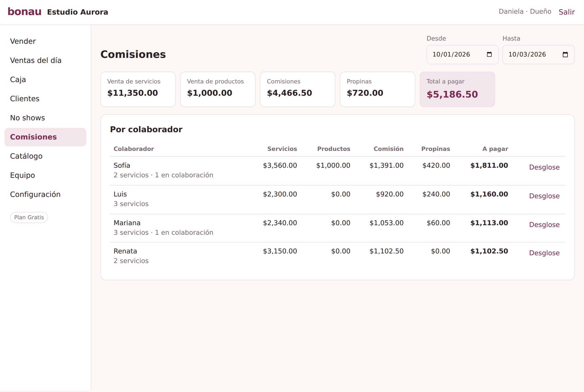The image size is (584, 392).
Task: Click Luis's servicios amount $2,300.00
Action: [280, 194]
